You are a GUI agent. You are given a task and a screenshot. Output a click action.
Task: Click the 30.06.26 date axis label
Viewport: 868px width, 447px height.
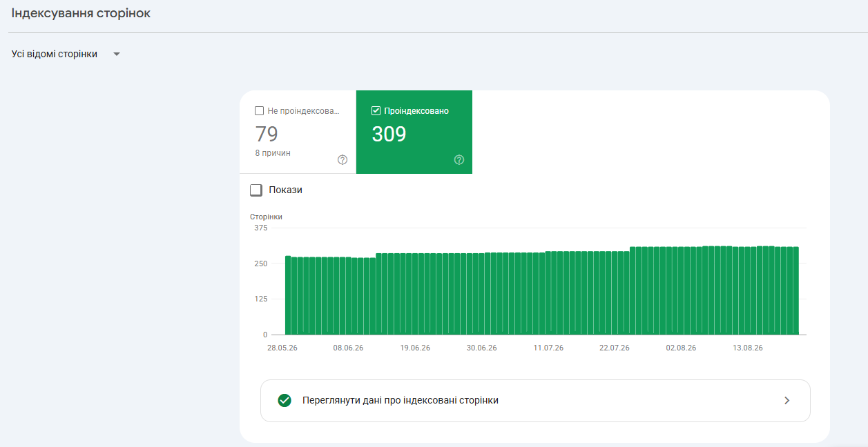coord(481,348)
